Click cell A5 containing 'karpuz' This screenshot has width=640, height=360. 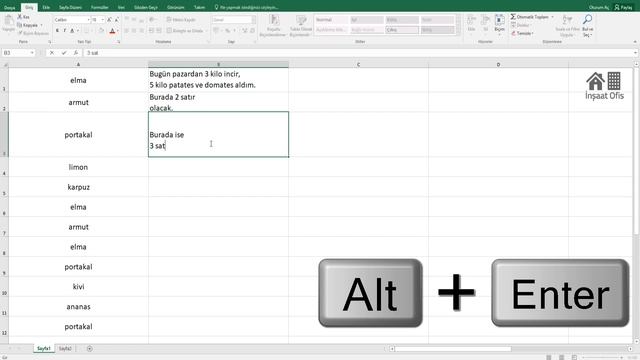pyautogui.click(x=78, y=187)
